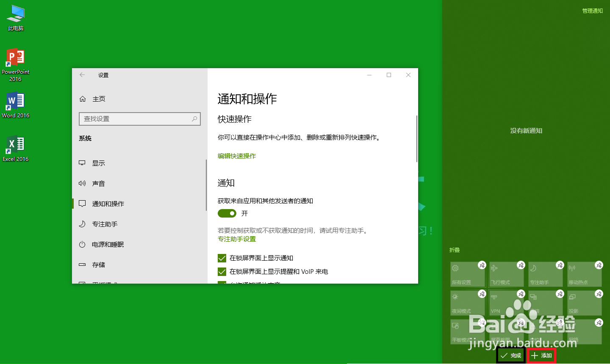
Task: Open 主页 home in Settings
Action: pyautogui.click(x=92, y=99)
